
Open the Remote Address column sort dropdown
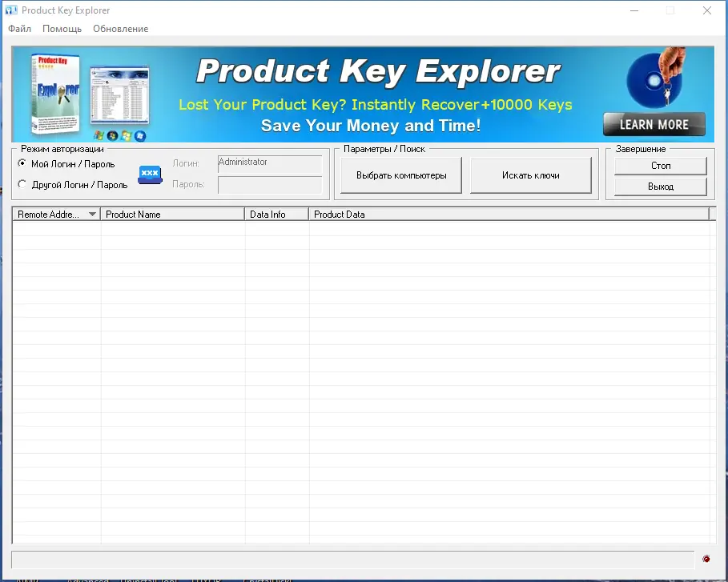92,214
